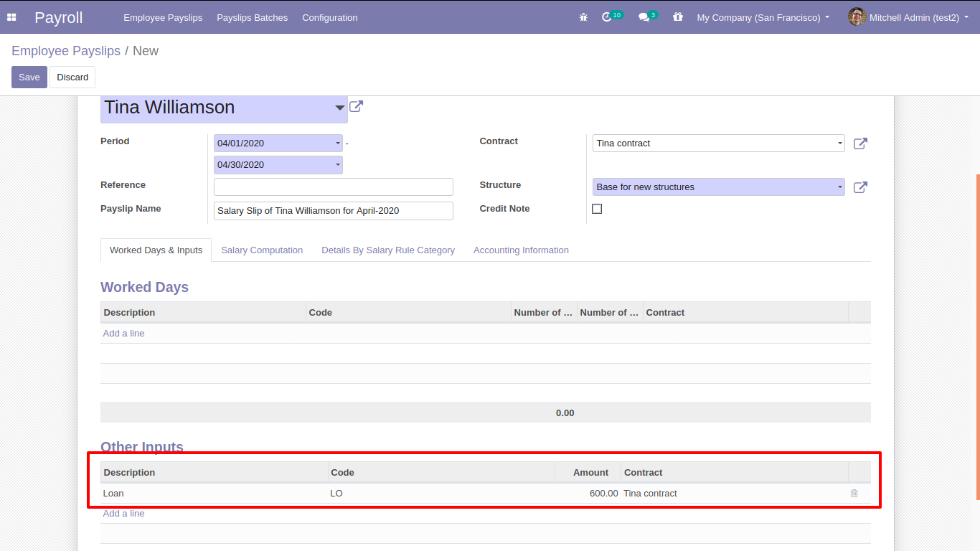Expand the Contract dropdown field
The image size is (980, 551).
tap(839, 143)
